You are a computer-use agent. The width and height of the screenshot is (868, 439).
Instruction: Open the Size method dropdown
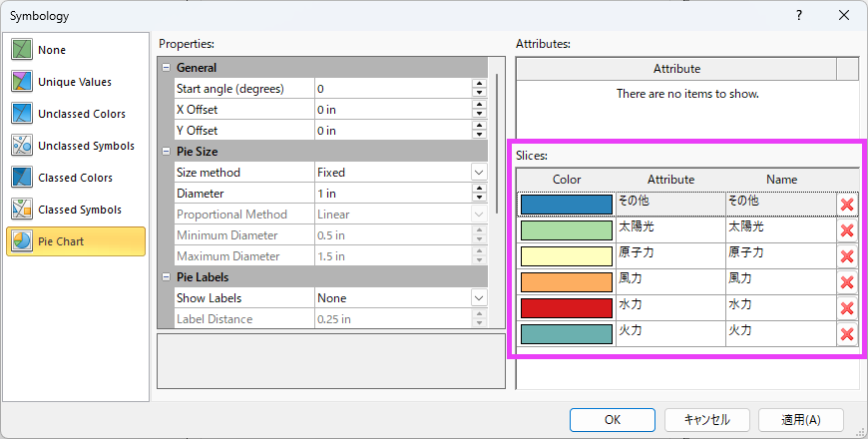(x=479, y=173)
